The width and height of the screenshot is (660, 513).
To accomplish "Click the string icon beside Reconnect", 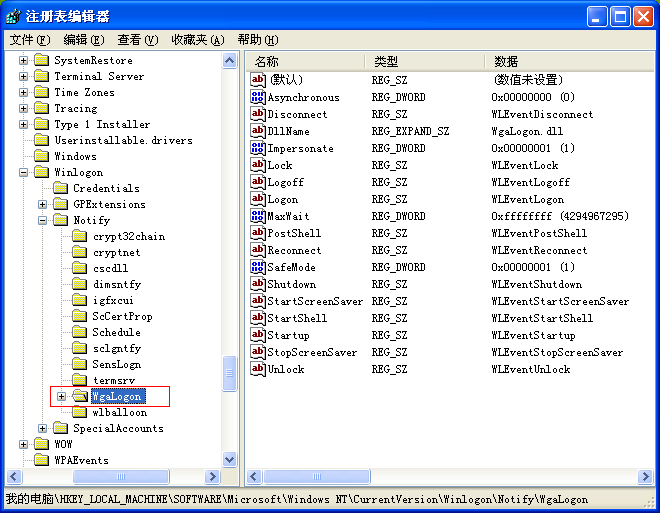I will (258, 250).
